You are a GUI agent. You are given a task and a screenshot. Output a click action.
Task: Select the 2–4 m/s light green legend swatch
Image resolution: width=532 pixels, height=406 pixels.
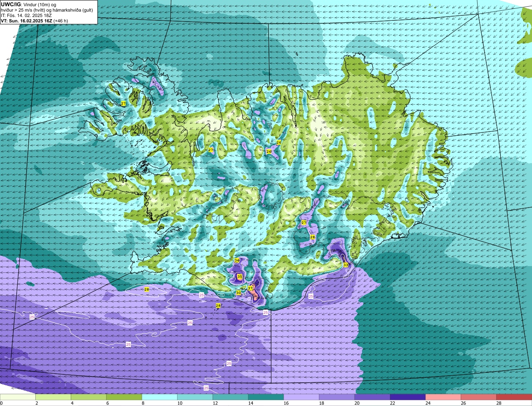[x=53, y=397]
